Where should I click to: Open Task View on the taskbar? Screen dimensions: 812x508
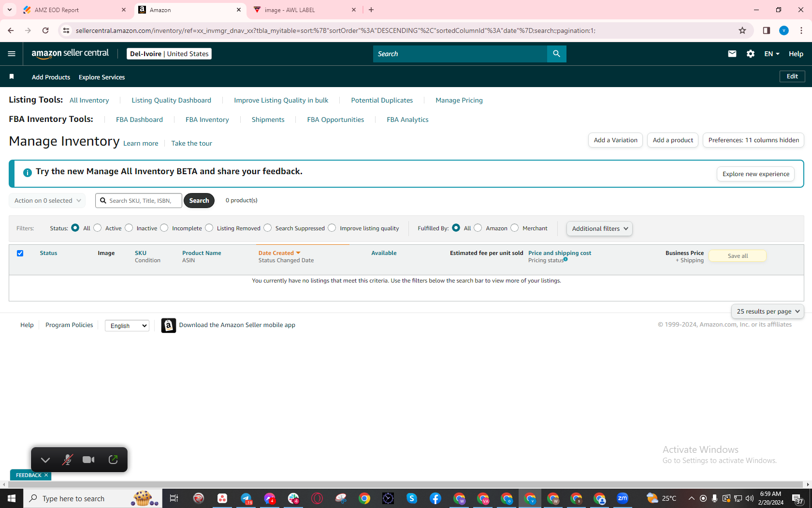point(174,498)
